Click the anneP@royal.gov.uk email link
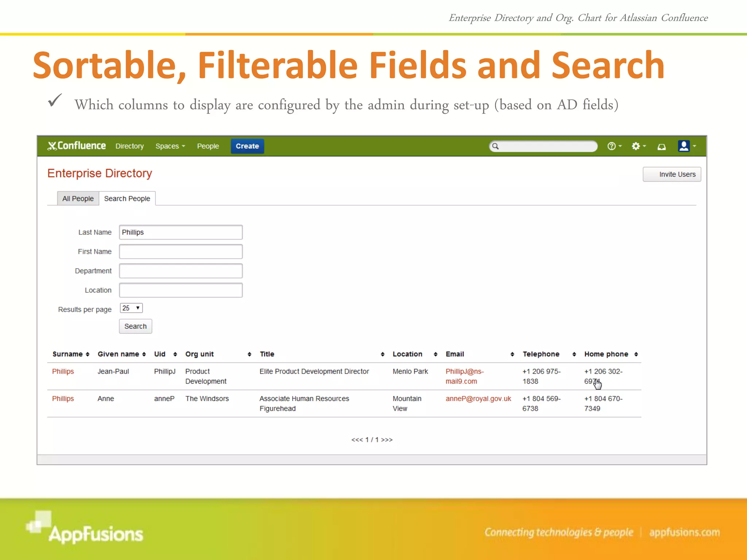The image size is (747, 560). (x=478, y=399)
